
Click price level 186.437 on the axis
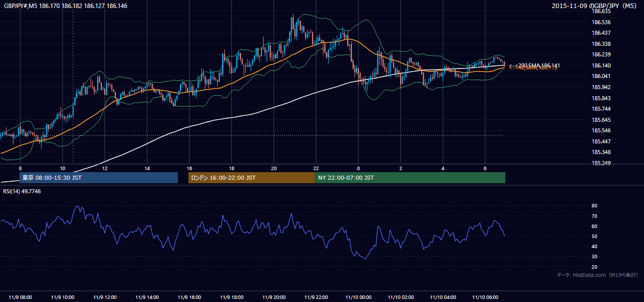[601, 33]
